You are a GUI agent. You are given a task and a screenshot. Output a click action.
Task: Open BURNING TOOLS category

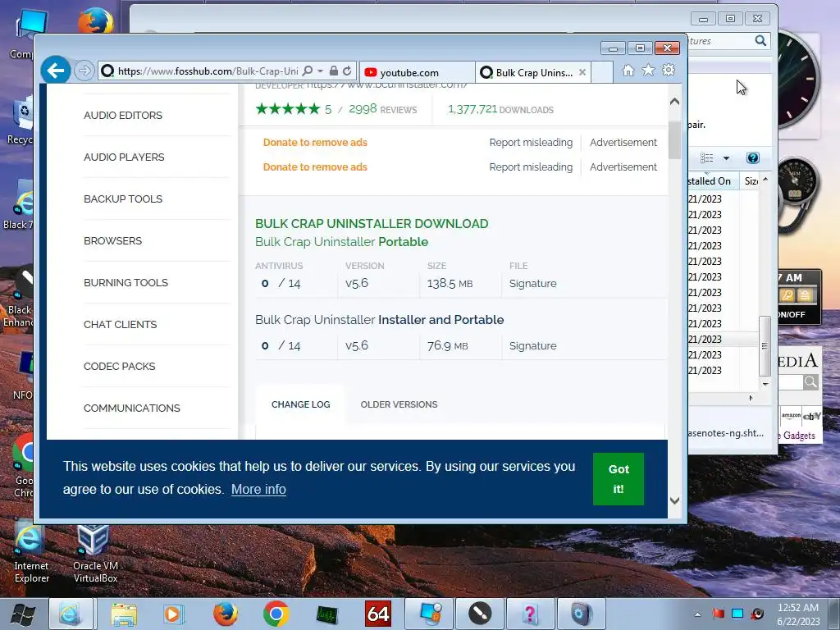(126, 282)
